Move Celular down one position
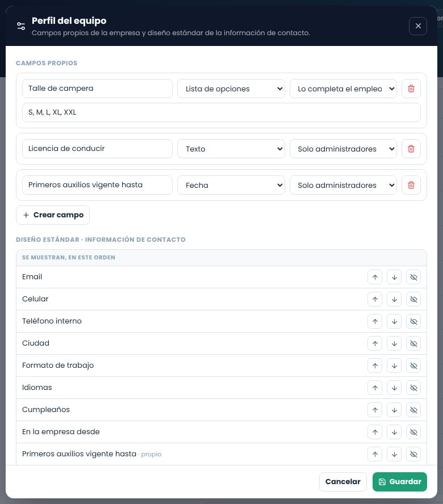Viewport: 443px width, 504px height. [x=394, y=299]
